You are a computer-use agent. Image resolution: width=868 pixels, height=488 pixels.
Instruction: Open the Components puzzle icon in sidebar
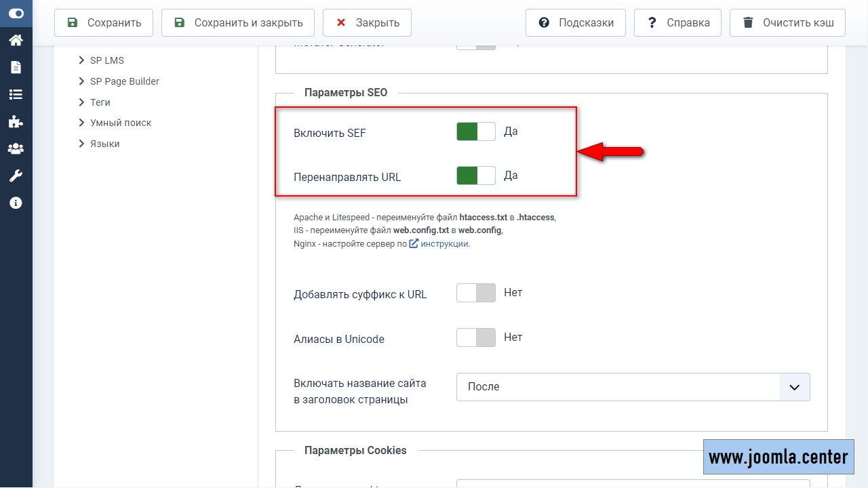16,122
